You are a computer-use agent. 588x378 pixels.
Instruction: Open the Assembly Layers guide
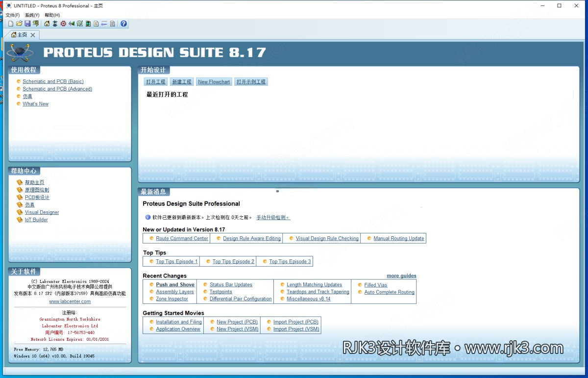(174, 292)
